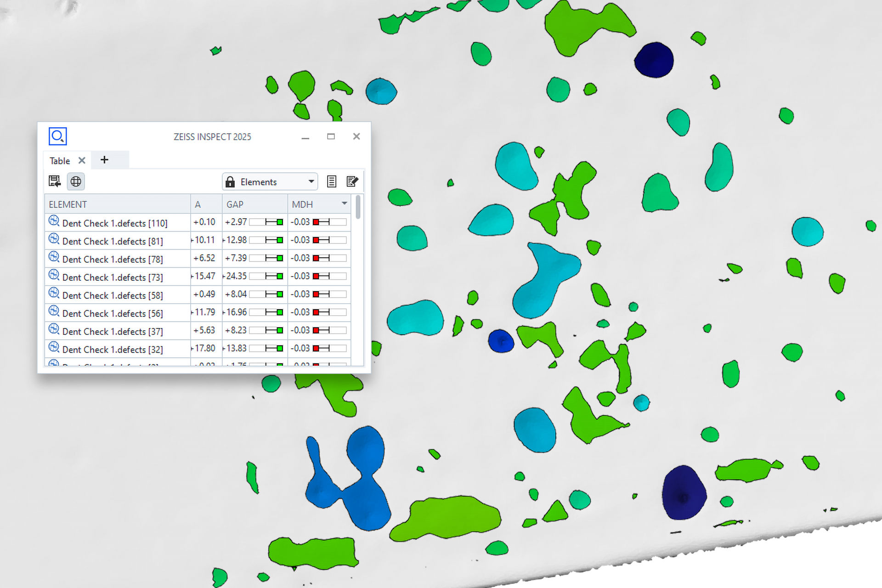Viewport: 882px width, 588px height.
Task: Click defect icon of Dent Check 1.defects [73]
Action: [54, 275]
